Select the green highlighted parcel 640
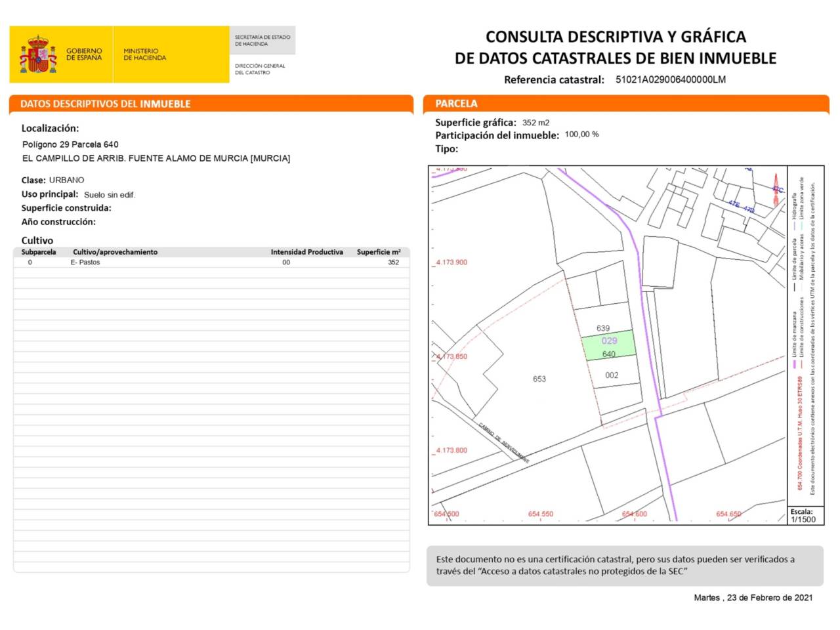This screenshot has height=630, width=840. click(609, 345)
